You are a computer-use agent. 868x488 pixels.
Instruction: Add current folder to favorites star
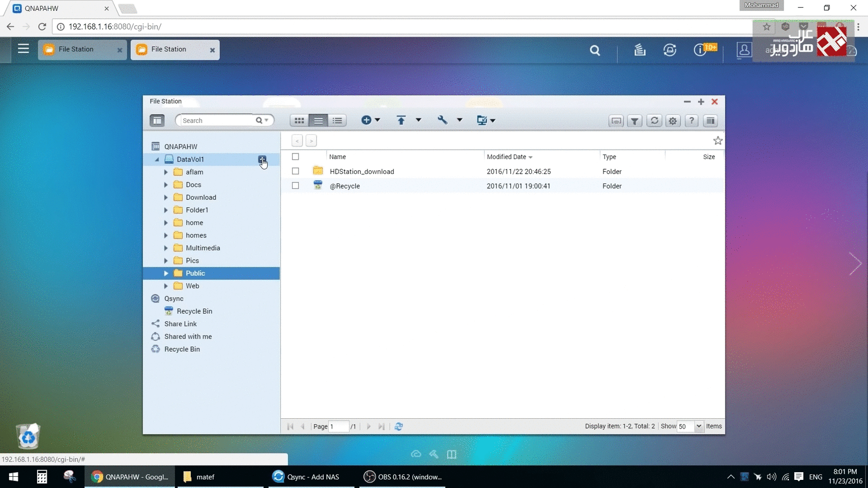click(718, 141)
